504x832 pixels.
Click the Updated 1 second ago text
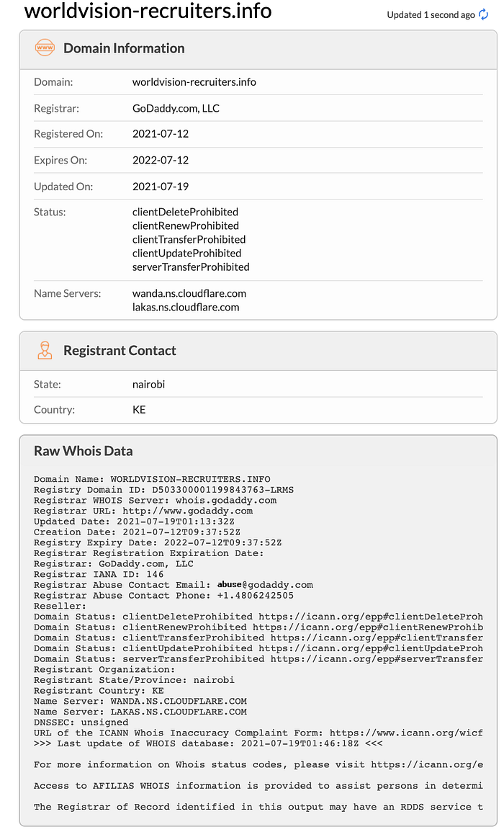pos(431,15)
